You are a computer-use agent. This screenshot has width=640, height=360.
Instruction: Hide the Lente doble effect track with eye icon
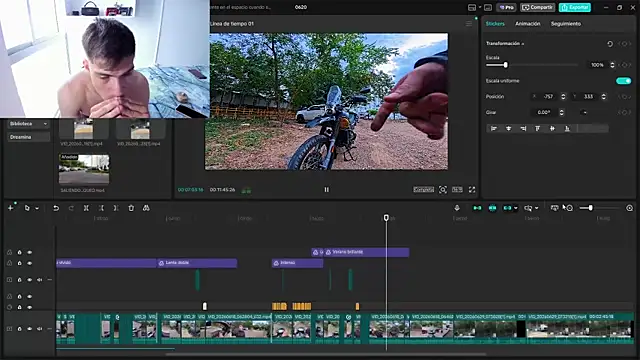pos(30,263)
